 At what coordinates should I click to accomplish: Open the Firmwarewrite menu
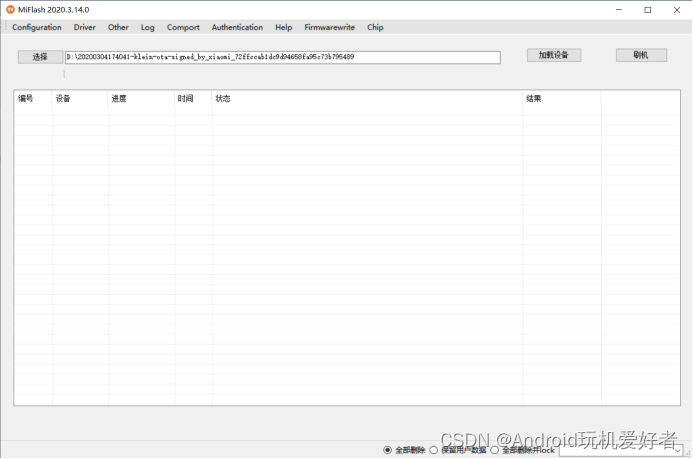[x=329, y=27]
